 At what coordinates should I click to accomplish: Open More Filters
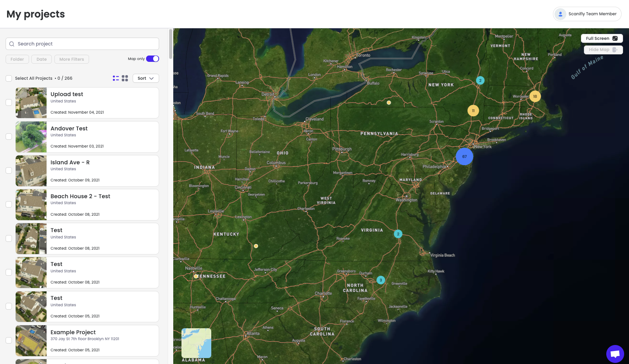tap(72, 59)
